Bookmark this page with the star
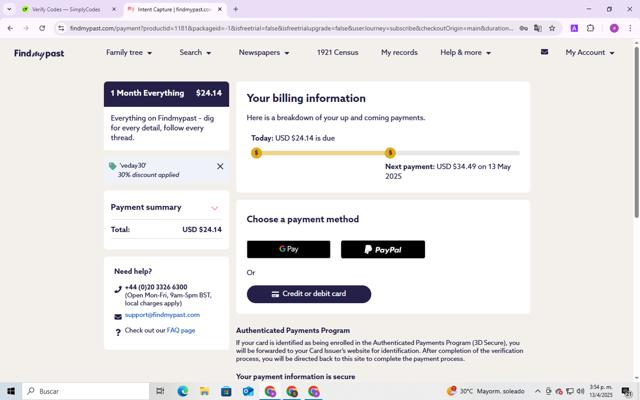The width and height of the screenshot is (640, 400). click(x=552, y=28)
